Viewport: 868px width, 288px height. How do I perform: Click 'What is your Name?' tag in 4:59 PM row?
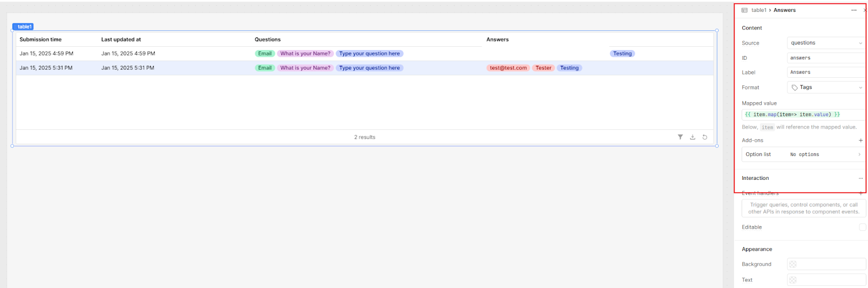coord(305,53)
